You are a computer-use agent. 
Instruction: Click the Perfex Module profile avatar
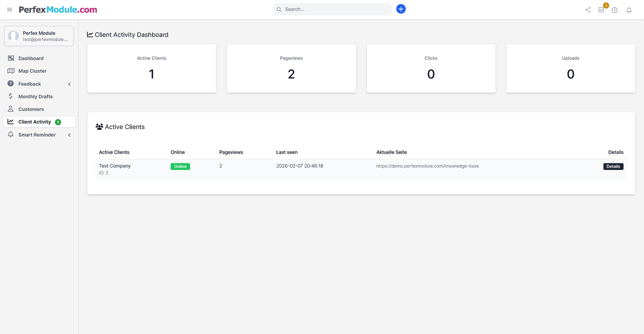tap(13, 36)
